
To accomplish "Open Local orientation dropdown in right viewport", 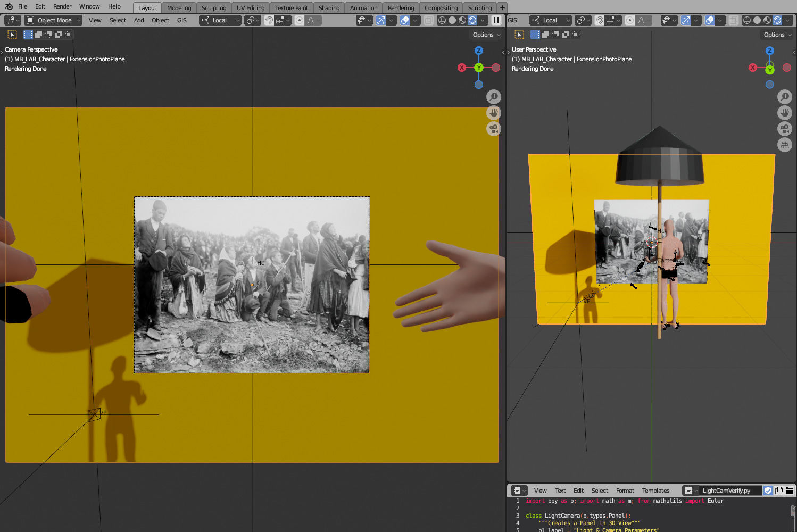I will tap(551, 20).
